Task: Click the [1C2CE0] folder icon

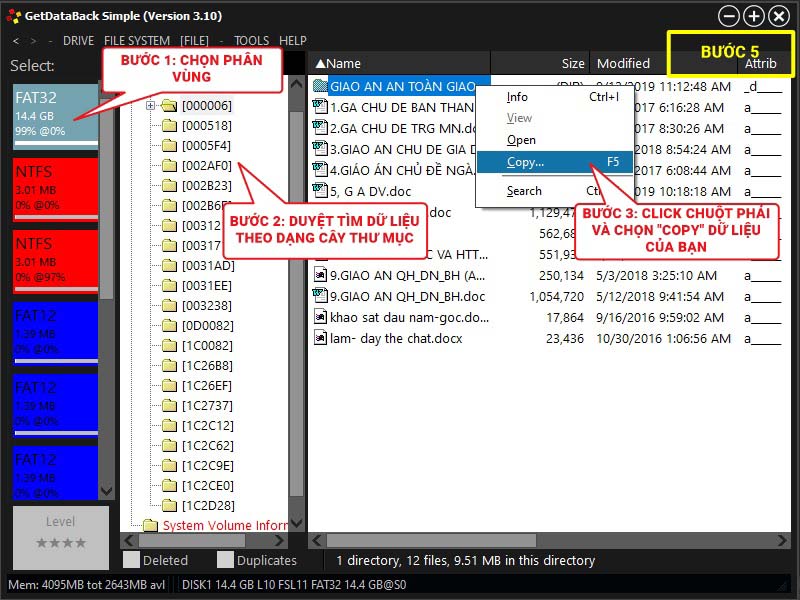Action: click(x=169, y=485)
